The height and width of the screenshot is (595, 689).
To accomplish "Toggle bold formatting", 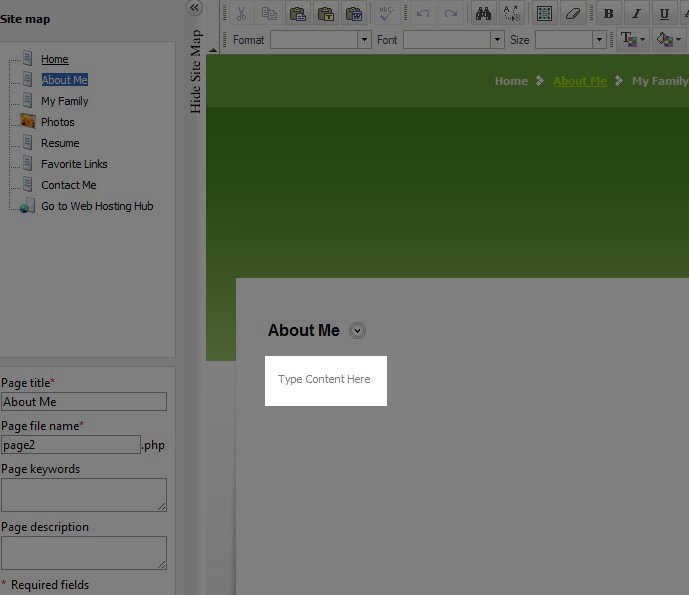I will click(x=608, y=14).
